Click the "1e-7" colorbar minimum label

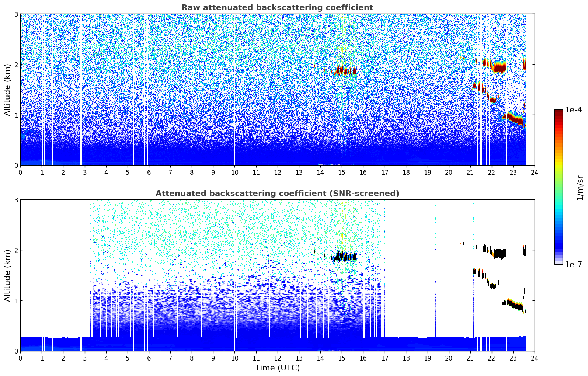pos(574,265)
